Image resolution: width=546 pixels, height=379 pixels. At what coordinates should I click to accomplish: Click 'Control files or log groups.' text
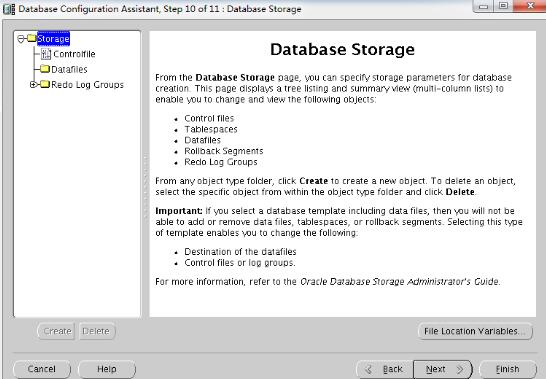[x=240, y=263]
